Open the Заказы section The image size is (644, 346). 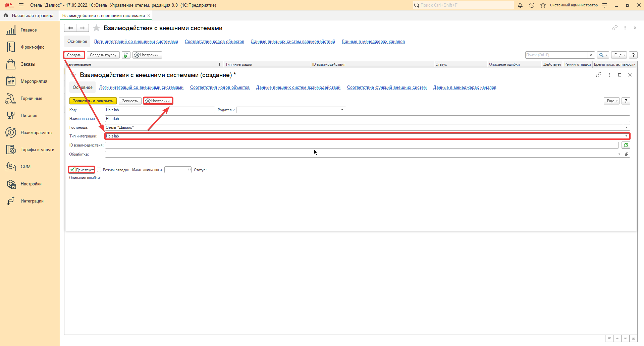(x=28, y=64)
